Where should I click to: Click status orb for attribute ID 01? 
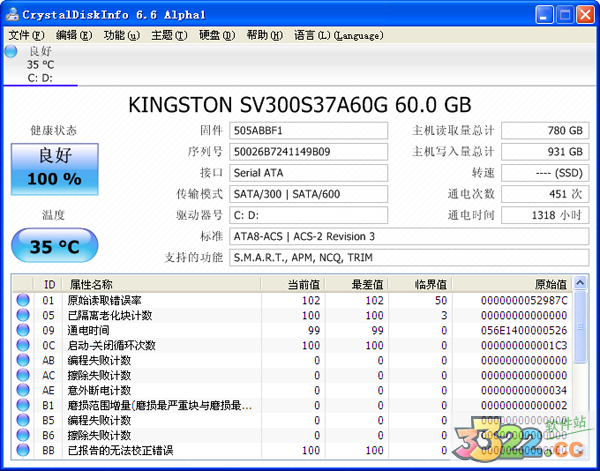pyautogui.click(x=23, y=300)
